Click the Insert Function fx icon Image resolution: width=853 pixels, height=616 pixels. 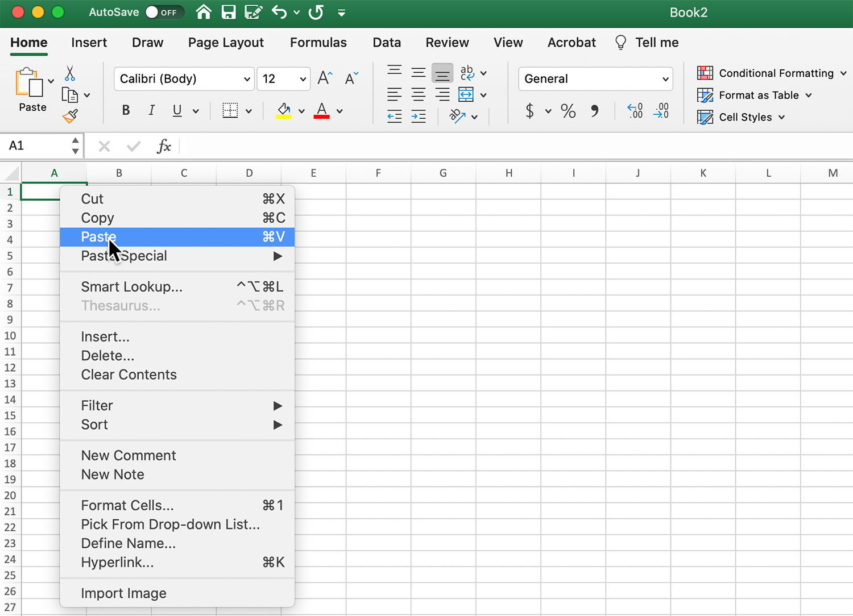[x=164, y=147]
